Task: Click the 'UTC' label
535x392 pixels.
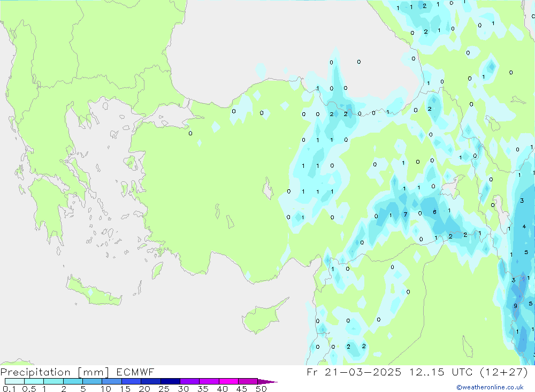Action: click(463, 372)
